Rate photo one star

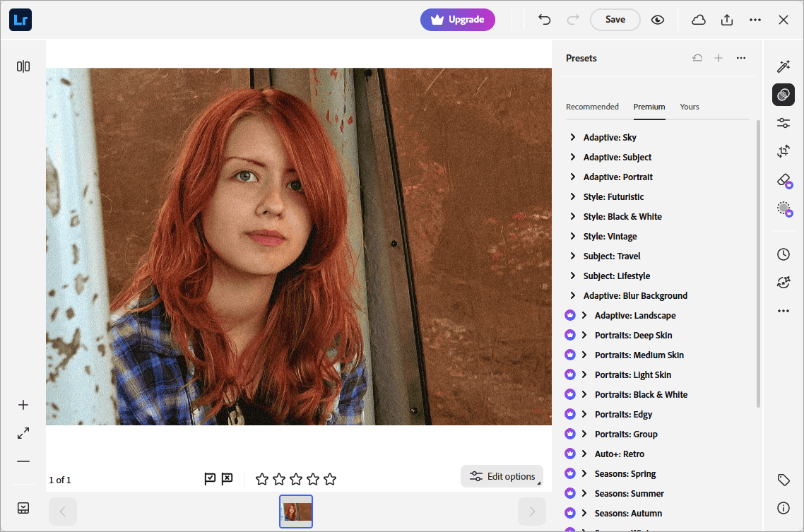click(262, 479)
